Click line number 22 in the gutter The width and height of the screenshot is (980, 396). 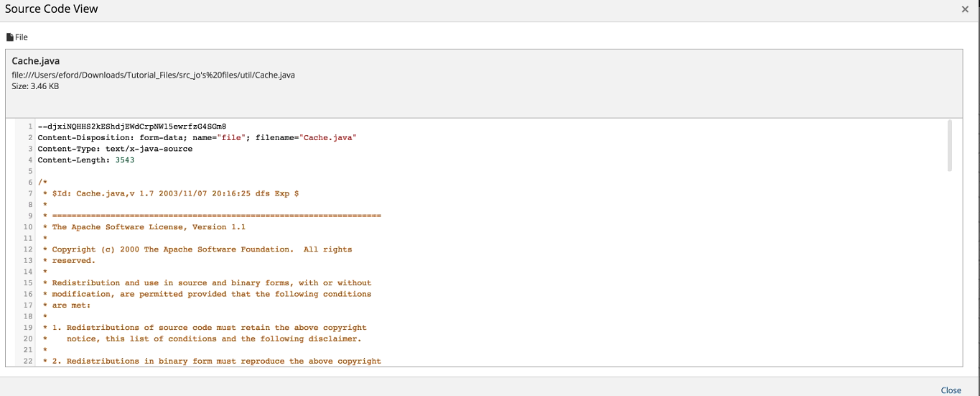[28, 361]
